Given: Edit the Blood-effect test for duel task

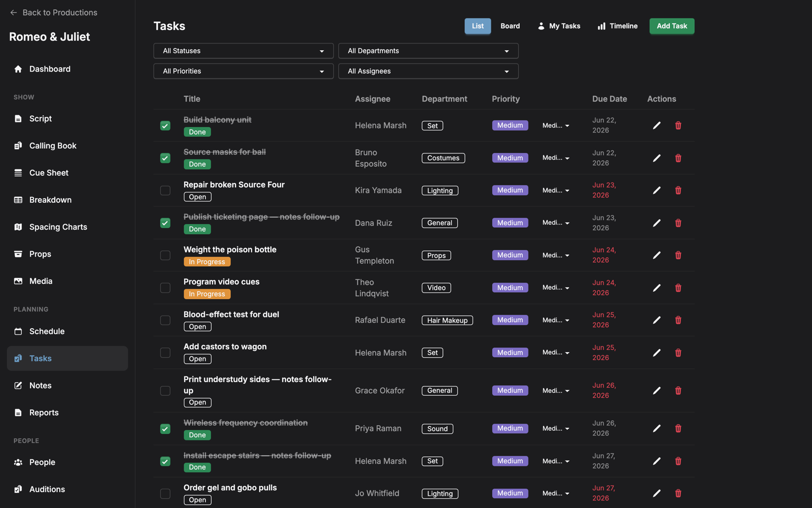Looking at the screenshot, I should coord(657,320).
